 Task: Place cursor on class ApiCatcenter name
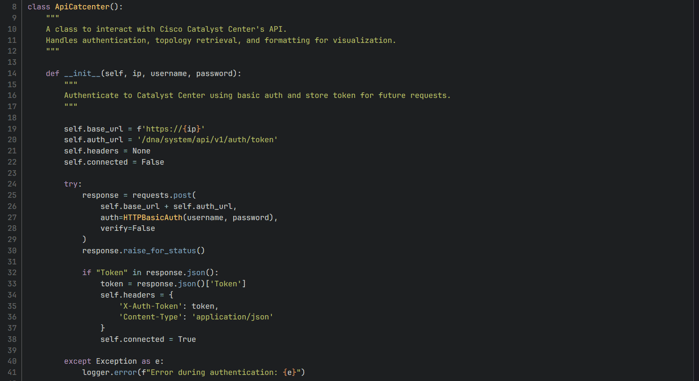click(82, 7)
